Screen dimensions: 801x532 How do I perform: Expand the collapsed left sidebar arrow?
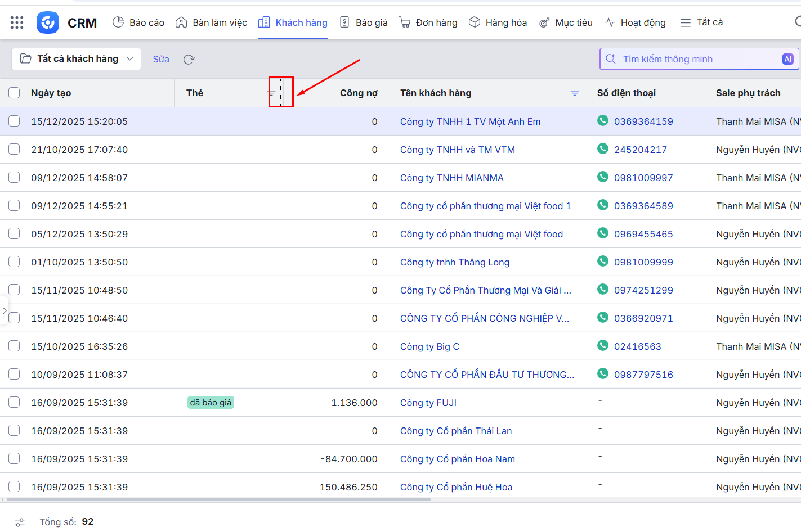point(5,311)
